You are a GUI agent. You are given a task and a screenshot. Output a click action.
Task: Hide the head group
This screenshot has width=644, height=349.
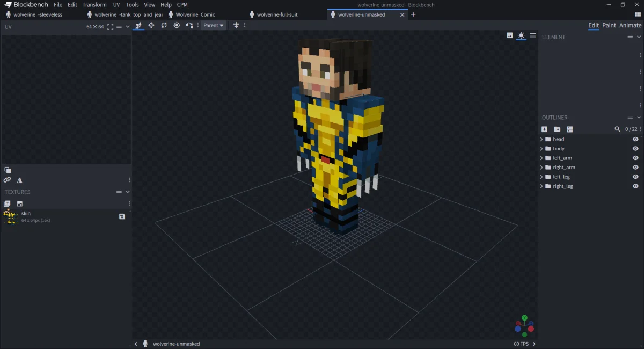click(x=635, y=139)
